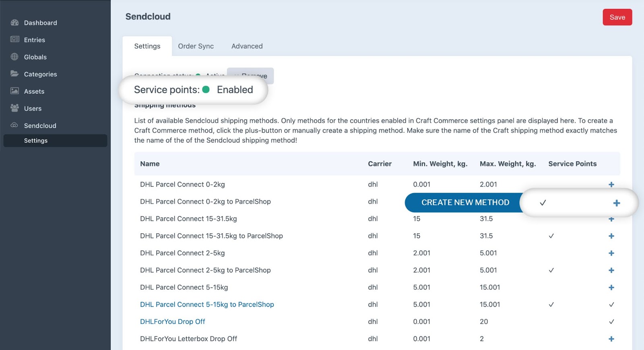
Task: Click the Entries sidebar icon
Action: [x=14, y=39]
